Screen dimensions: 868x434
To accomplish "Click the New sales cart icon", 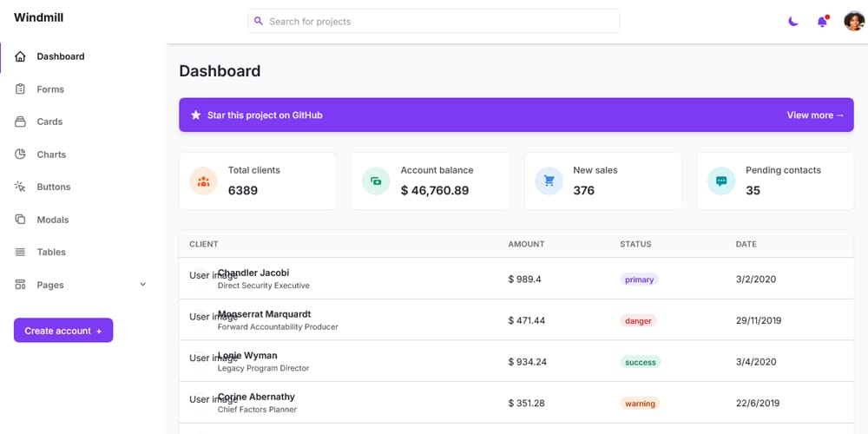I will (x=549, y=181).
